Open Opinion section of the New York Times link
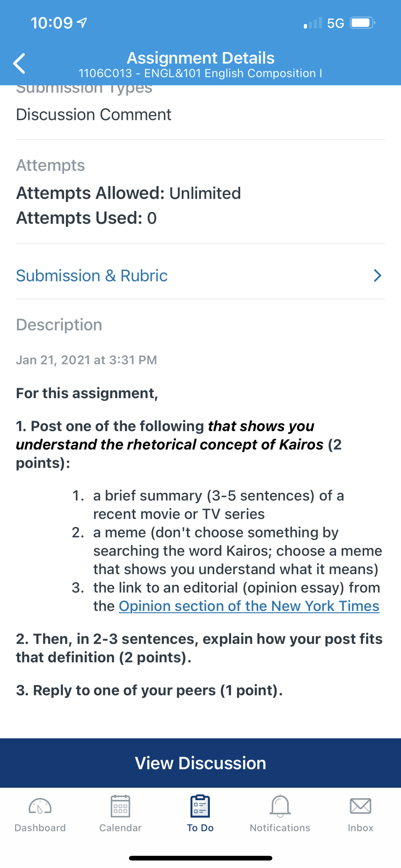 click(249, 606)
